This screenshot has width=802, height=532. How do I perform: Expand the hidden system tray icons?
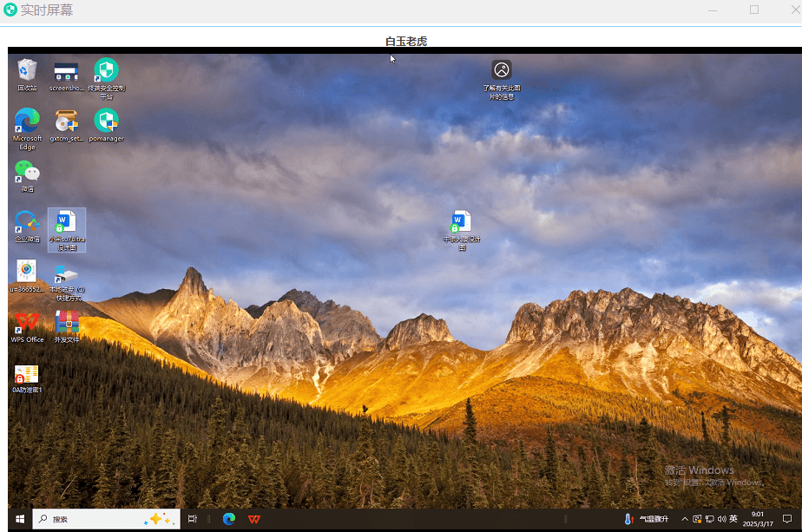[685, 519]
